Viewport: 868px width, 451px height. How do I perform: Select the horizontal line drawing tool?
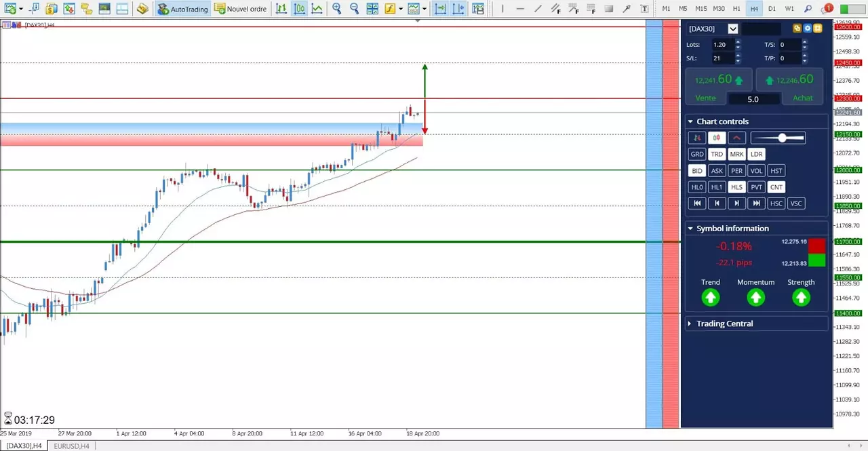pos(520,9)
